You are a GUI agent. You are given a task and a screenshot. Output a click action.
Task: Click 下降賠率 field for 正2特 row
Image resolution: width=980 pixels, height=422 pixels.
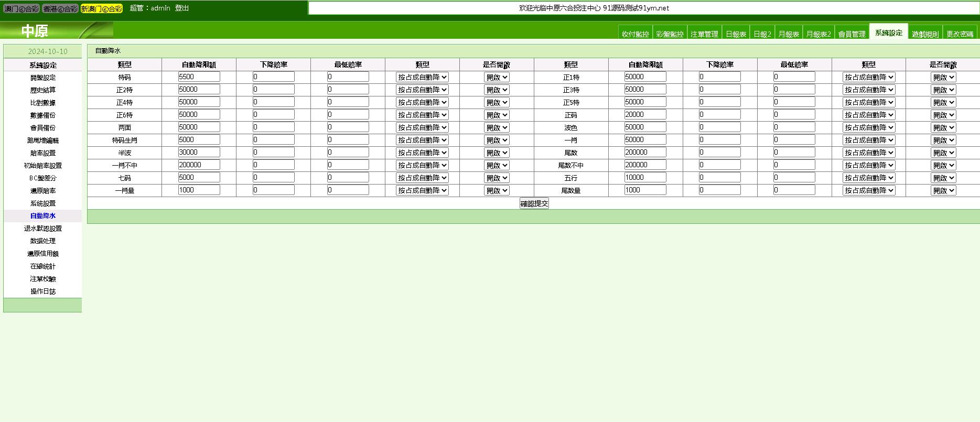click(273, 89)
